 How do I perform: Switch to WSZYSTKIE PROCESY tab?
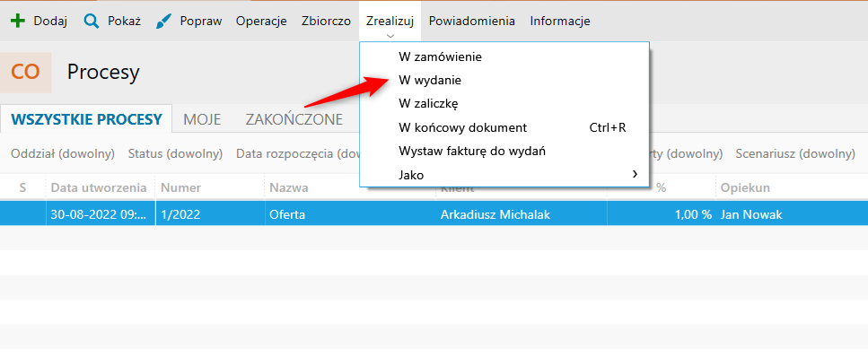[86, 119]
